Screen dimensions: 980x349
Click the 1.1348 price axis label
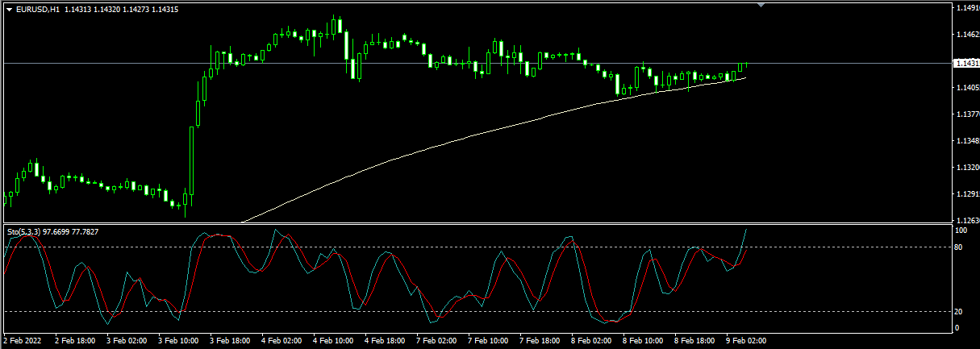pyautogui.click(x=966, y=141)
